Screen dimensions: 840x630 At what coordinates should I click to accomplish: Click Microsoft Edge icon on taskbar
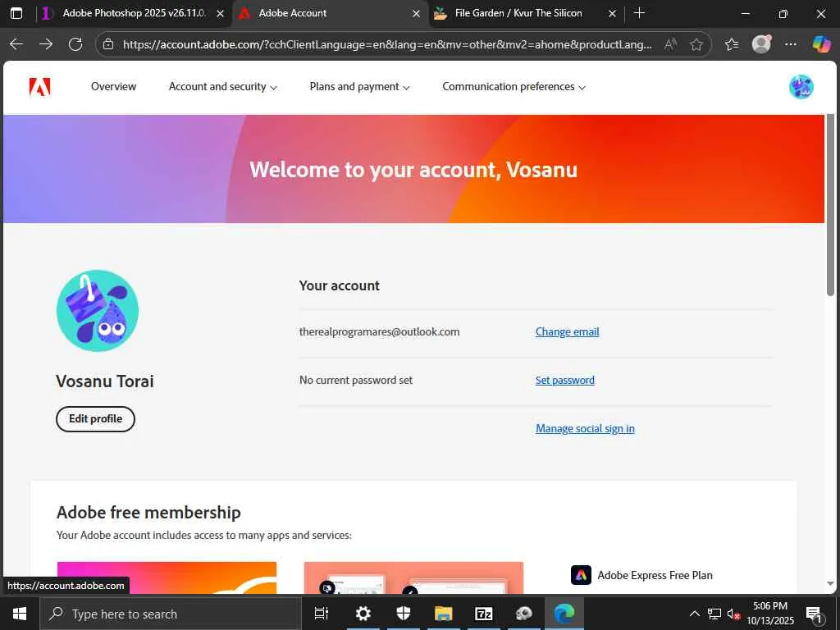(564, 614)
